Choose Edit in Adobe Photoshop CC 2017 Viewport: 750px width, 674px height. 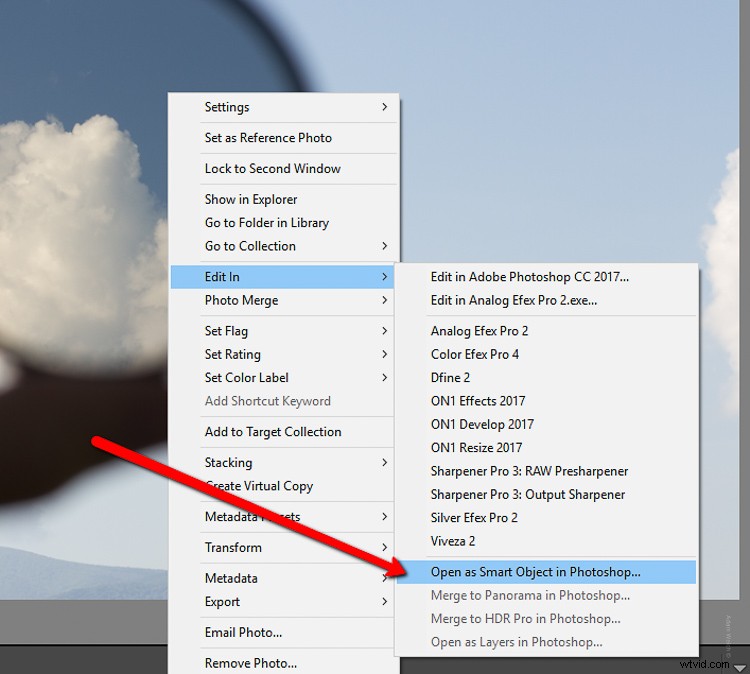click(546, 276)
